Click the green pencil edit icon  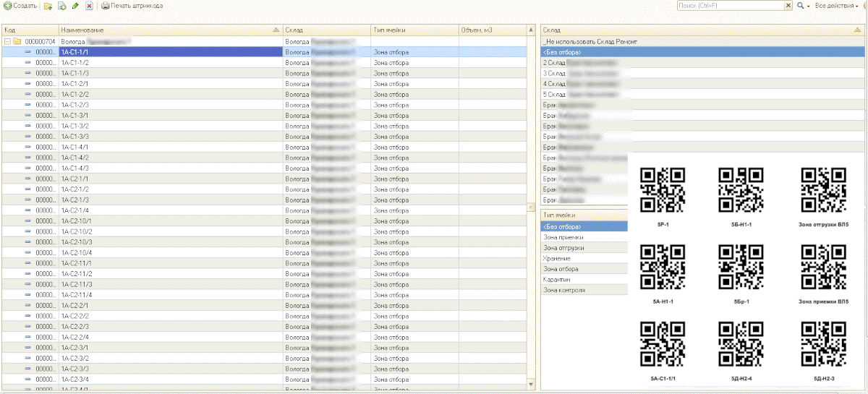75,5
